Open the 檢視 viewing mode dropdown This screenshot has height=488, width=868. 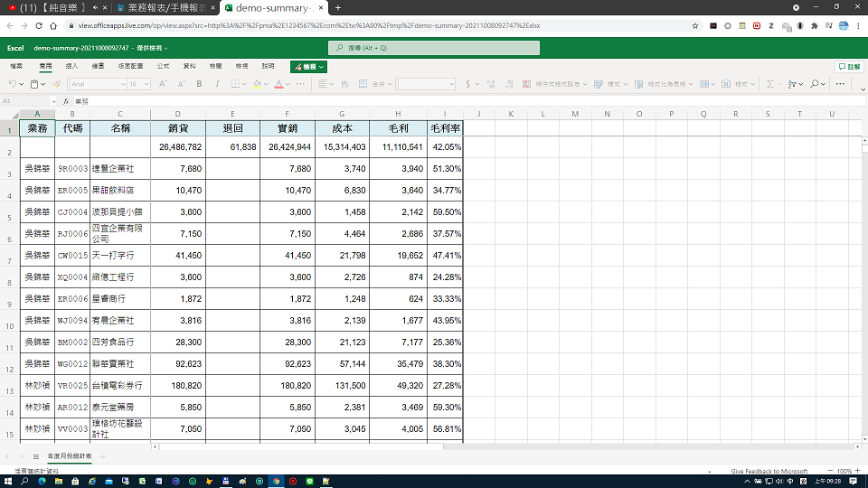(x=309, y=67)
